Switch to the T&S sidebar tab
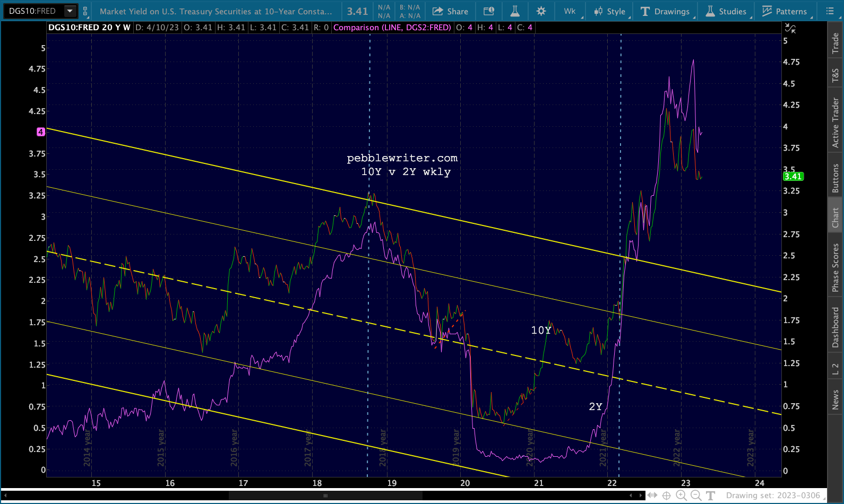Image resolution: width=844 pixels, height=504 pixels. [836, 75]
